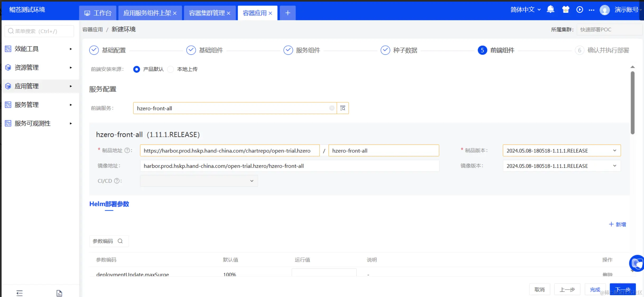
Task: Select the 产品默认 radio option
Action: tap(137, 69)
